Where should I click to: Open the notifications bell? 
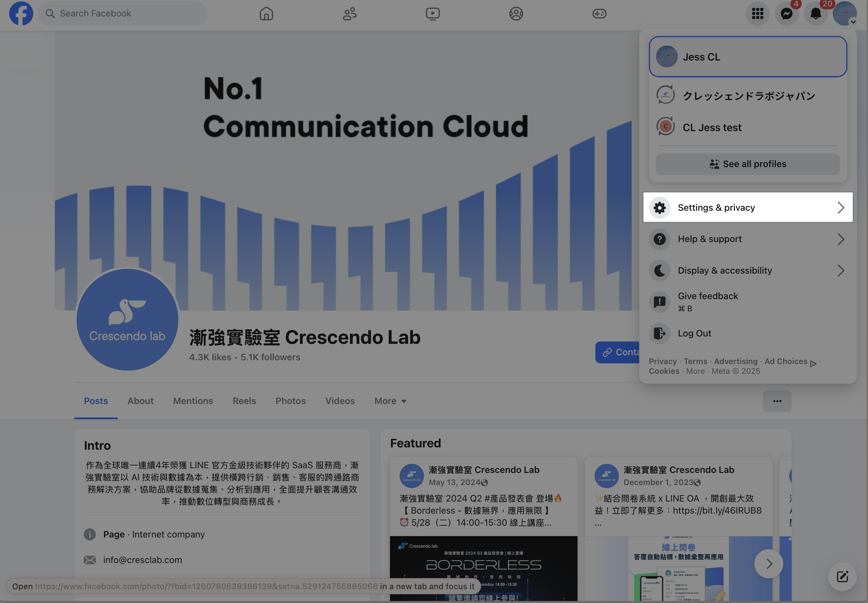click(816, 13)
